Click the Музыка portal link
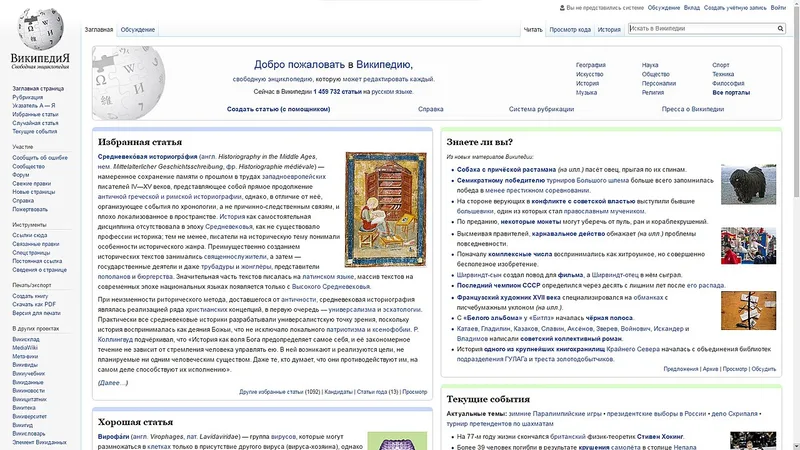 [586, 93]
